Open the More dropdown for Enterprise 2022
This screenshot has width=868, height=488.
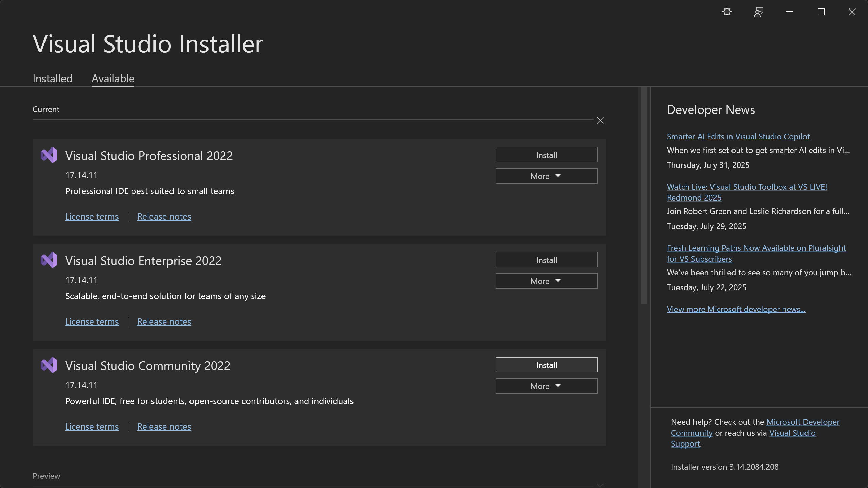click(546, 281)
